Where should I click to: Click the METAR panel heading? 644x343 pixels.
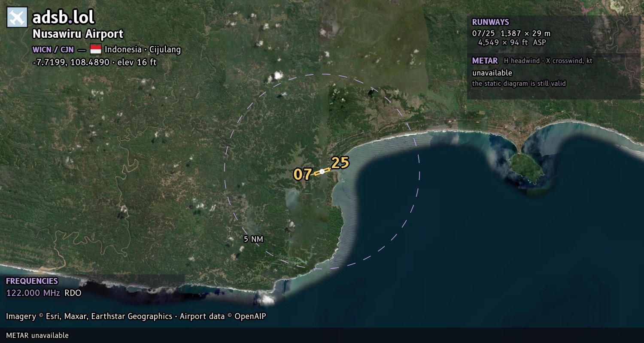click(485, 61)
